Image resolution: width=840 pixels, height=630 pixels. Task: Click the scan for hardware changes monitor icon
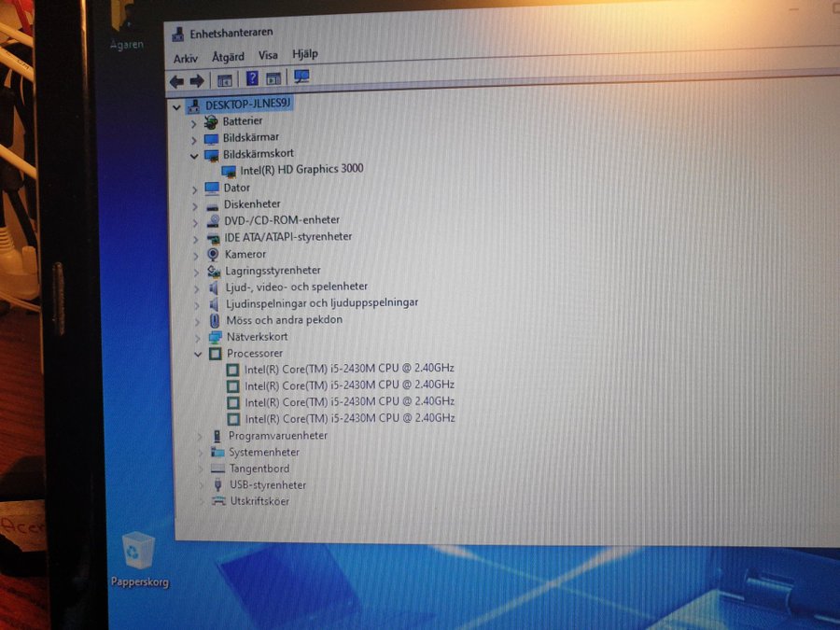[x=301, y=78]
